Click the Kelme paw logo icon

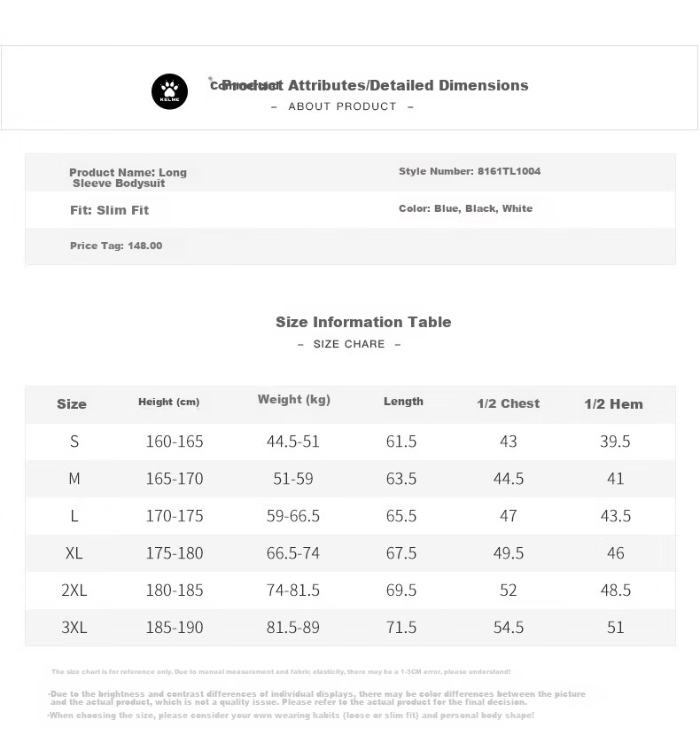click(169, 91)
